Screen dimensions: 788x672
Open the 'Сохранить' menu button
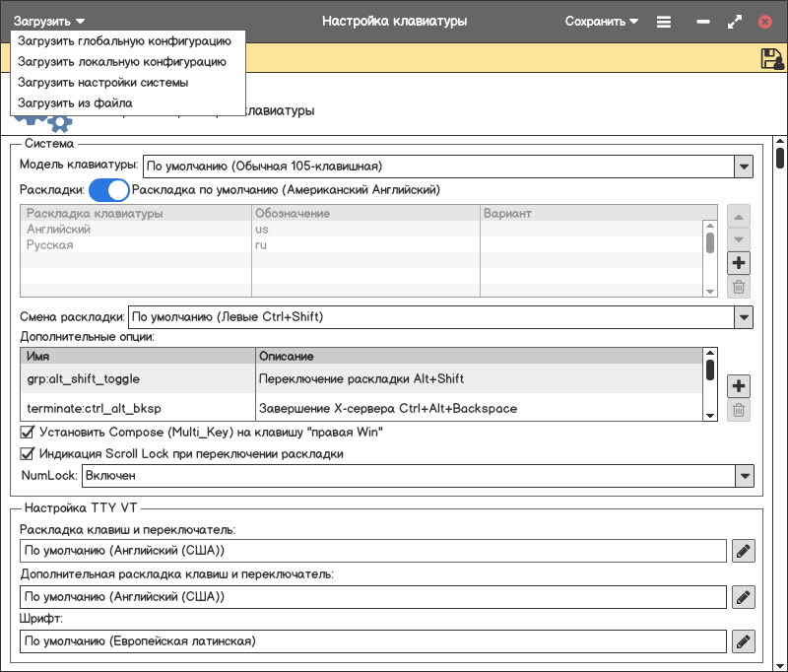pyautogui.click(x=601, y=21)
